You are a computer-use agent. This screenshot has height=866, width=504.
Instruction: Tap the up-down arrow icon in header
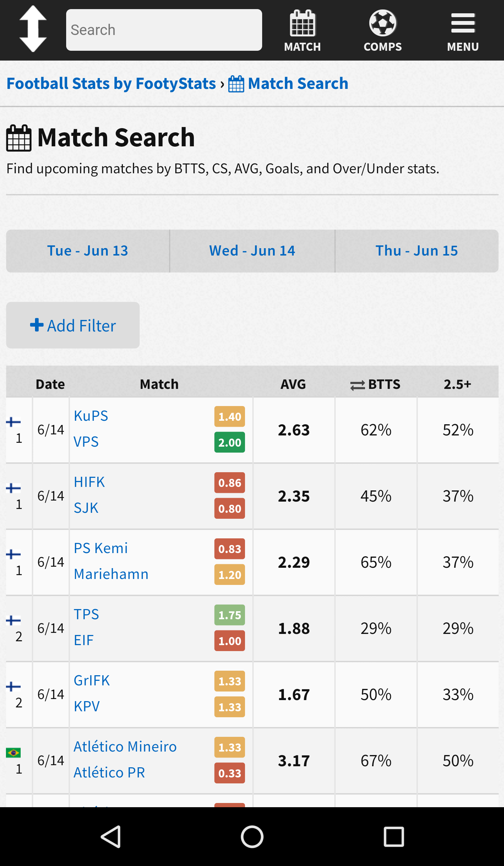click(x=33, y=29)
